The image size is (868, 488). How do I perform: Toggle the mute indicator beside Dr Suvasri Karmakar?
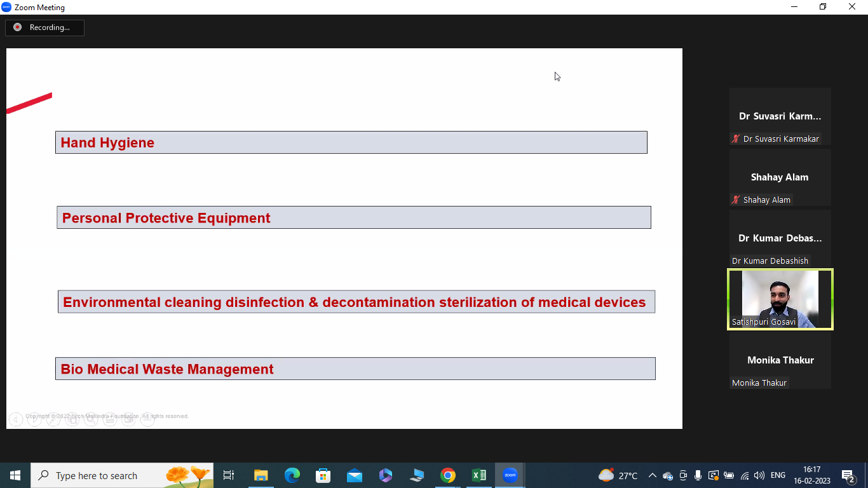[735, 138]
